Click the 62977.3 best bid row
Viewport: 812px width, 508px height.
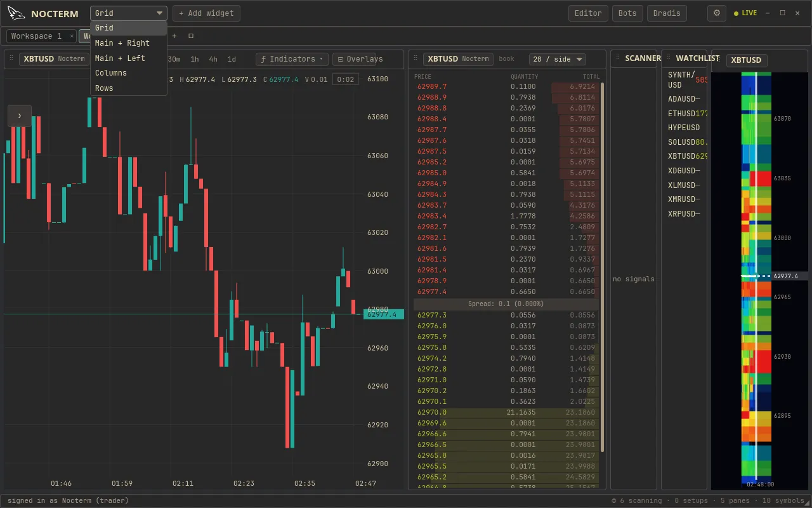[506, 315]
